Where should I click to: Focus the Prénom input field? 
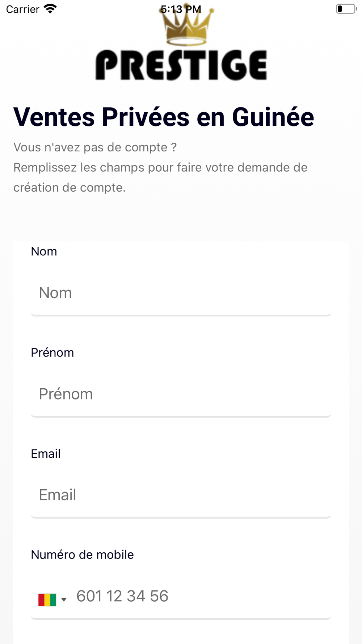(181, 396)
